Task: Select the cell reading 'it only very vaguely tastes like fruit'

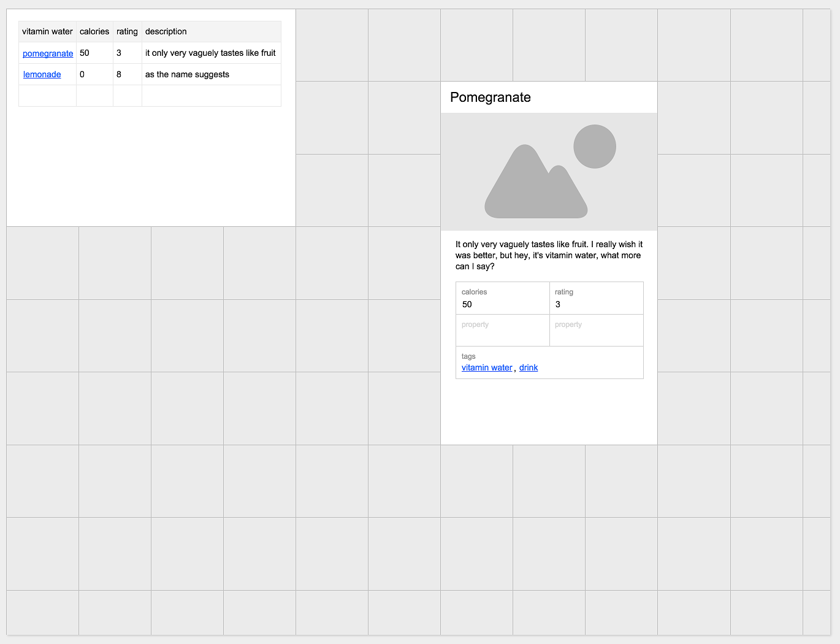Action: point(211,53)
